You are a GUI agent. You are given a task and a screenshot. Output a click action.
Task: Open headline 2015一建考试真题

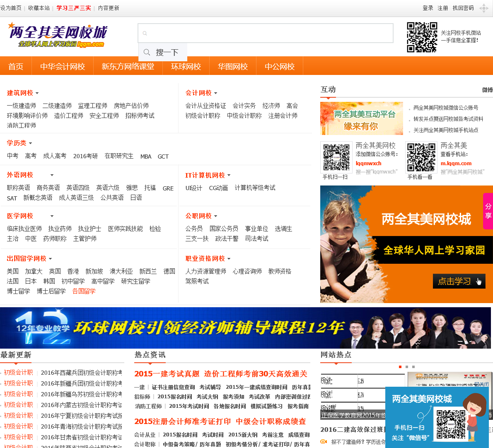coord(167,374)
